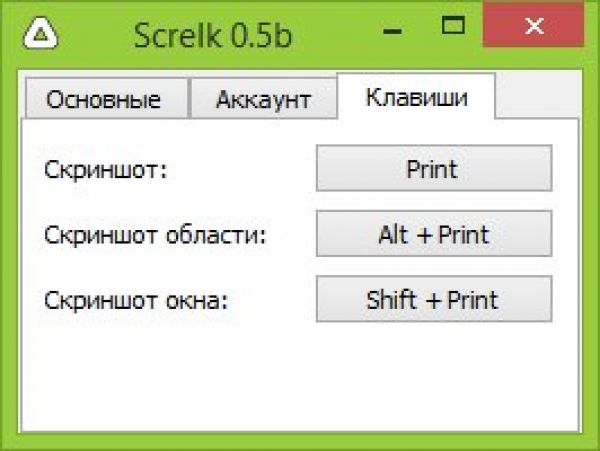Viewport: 600px width, 451px height.
Task: Switch to the Основные tab
Action: coord(104,100)
